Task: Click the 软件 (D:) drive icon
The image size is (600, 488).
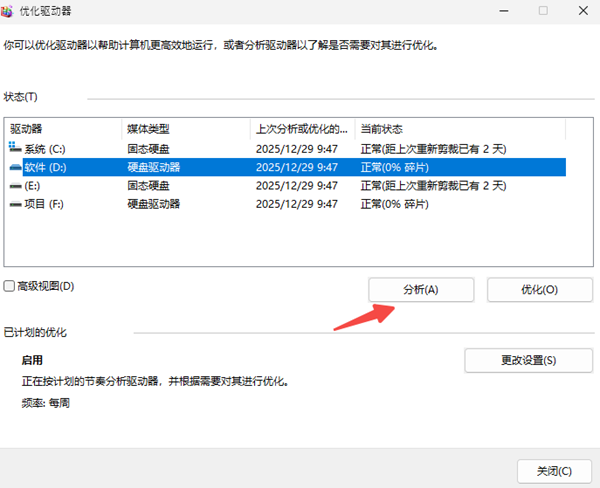Action: 16,167
